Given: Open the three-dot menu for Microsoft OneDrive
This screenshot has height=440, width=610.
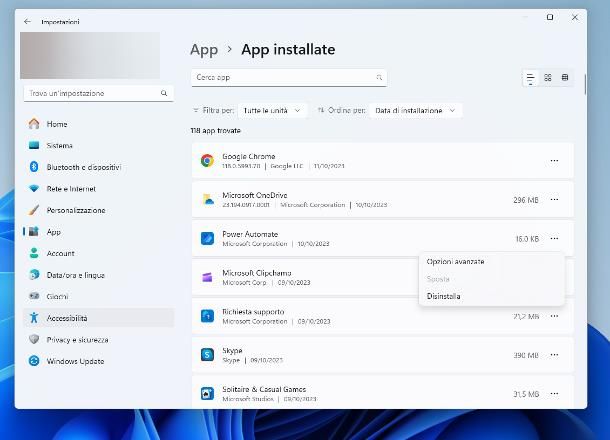Looking at the screenshot, I should point(554,199).
